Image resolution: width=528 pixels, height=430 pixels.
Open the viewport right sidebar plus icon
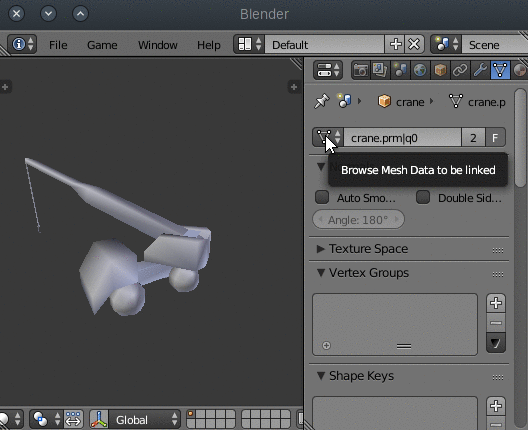point(294,87)
